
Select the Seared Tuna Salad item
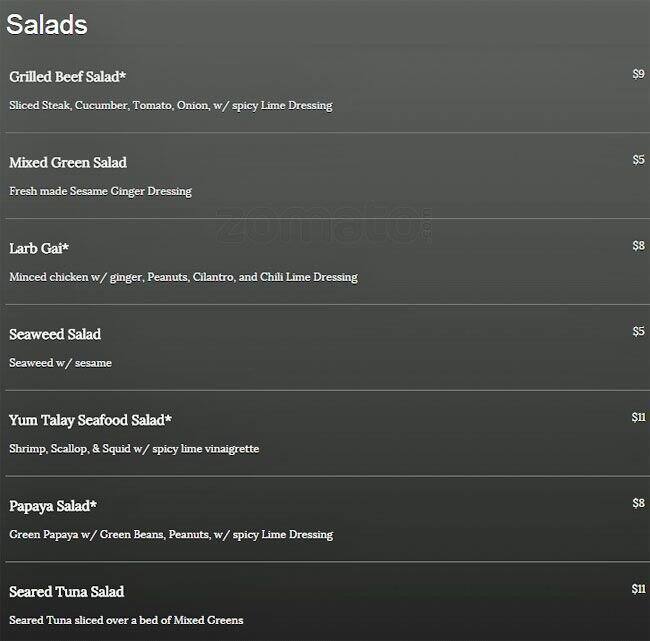[x=67, y=592]
